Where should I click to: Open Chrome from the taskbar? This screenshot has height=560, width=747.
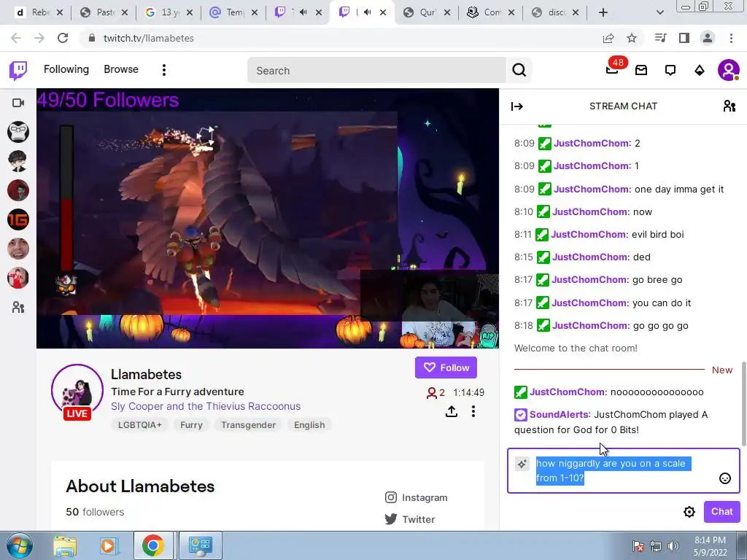(152, 546)
